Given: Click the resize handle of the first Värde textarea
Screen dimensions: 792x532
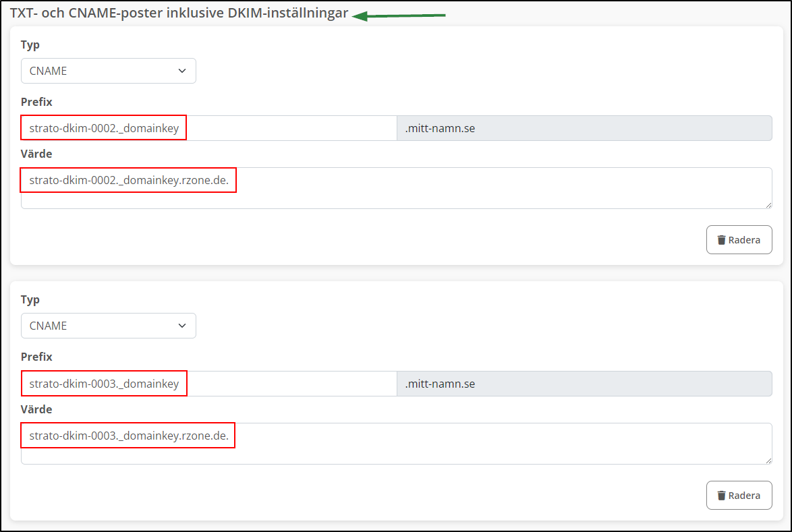Looking at the screenshot, I should click(x=768, y=206).
